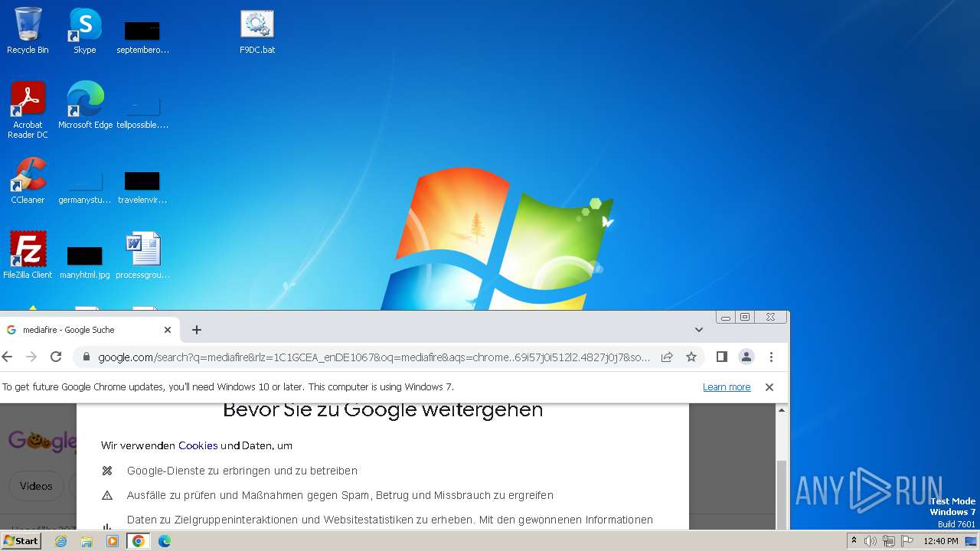Select 'Google-Dienste zu erbringen und zu betreiben' text

coord(242,471)
